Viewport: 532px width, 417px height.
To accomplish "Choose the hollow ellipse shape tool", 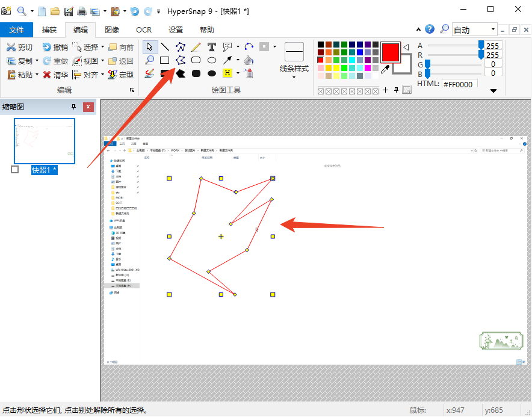I will [212, 60].
